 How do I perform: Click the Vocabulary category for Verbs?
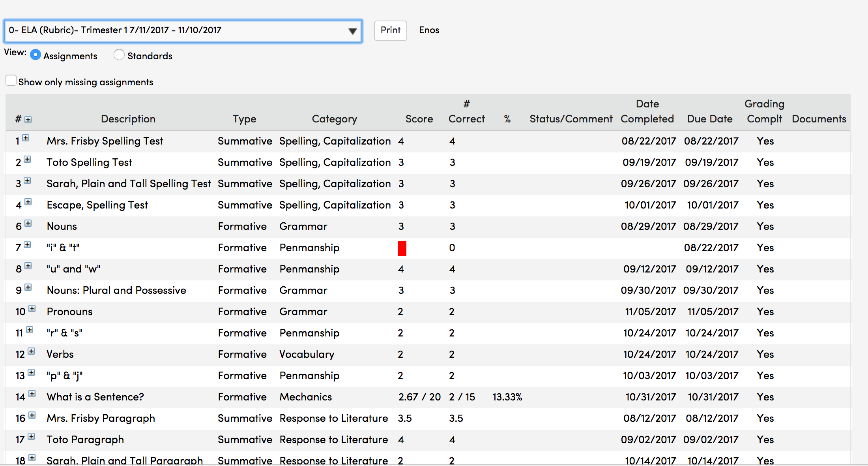[x=307, y=354]
